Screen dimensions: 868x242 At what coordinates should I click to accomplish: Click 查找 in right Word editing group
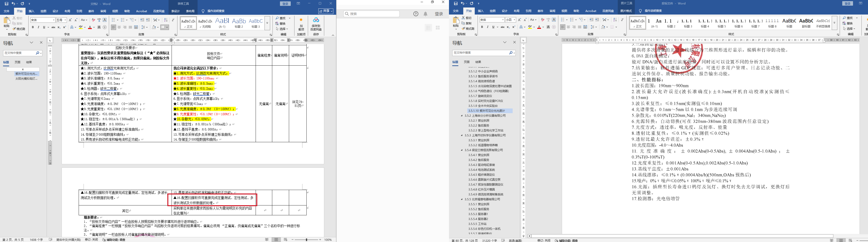coord(848,18)
